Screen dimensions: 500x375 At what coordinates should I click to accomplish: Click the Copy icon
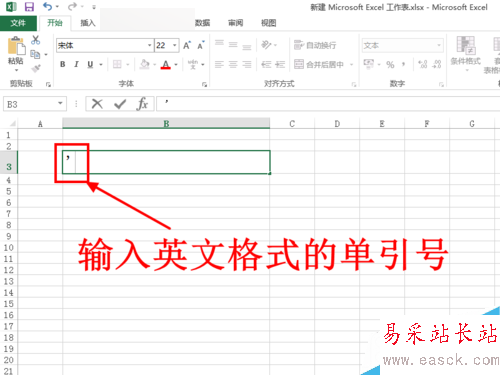click(35, 54)
